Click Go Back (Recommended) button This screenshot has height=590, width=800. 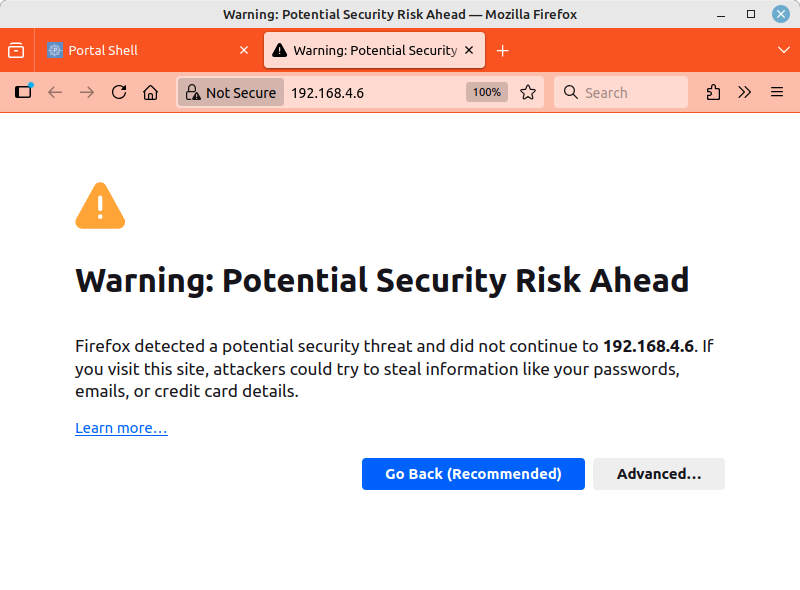(473, 474)
